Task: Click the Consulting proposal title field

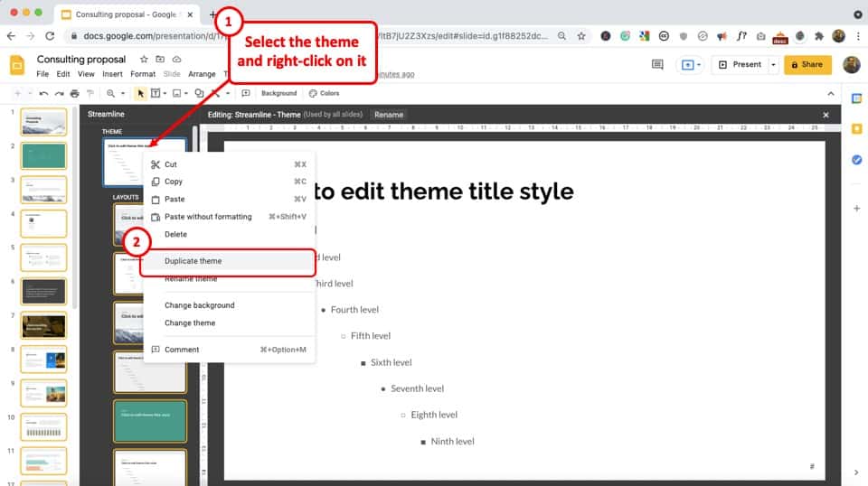Action: tap(81, 59)
